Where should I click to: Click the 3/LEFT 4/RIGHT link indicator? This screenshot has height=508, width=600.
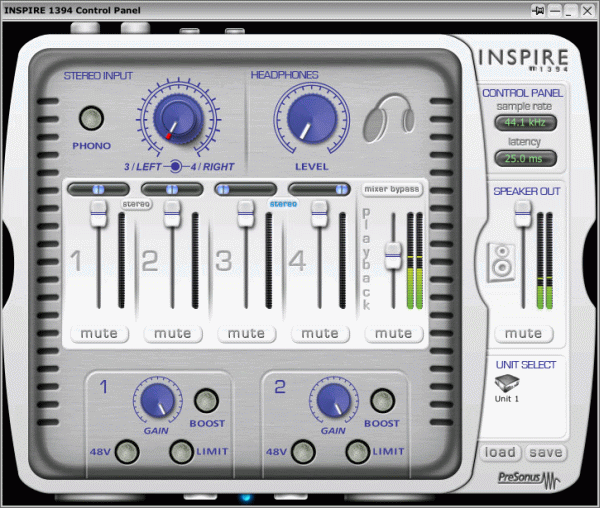pos(175,166)
